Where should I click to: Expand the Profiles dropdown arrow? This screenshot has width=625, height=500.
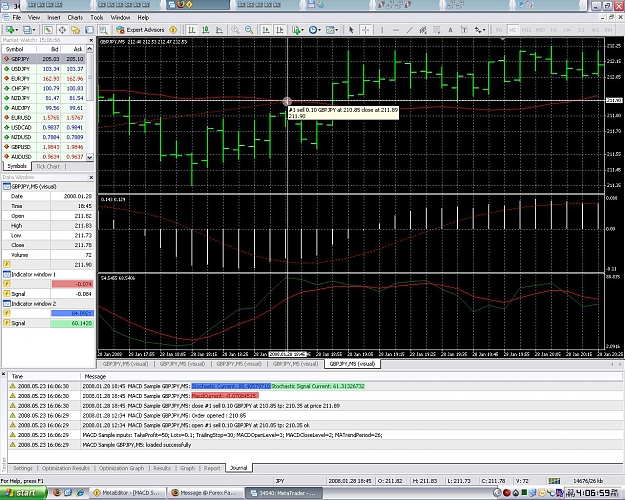(x=34, y=30)
